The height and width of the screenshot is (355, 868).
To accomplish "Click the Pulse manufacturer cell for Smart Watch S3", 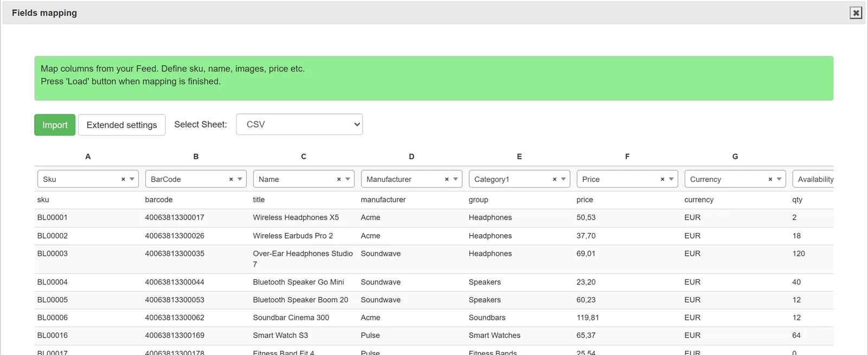I will [x=371, y=335].
